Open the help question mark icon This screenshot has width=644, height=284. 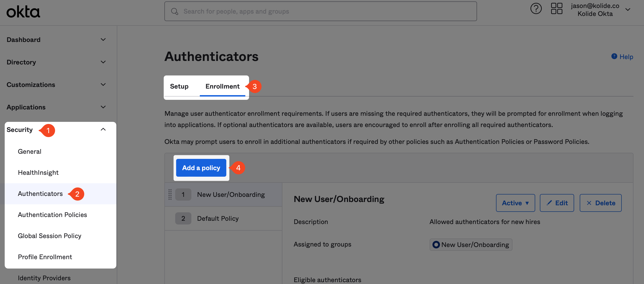click(536, 9)
